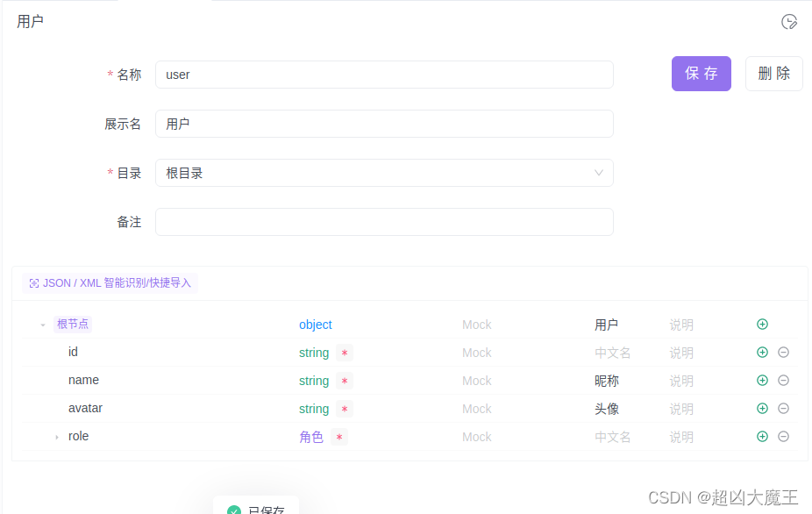Click the plus icon in the role row
Viewport: 812px width, 514px height.
762,436
